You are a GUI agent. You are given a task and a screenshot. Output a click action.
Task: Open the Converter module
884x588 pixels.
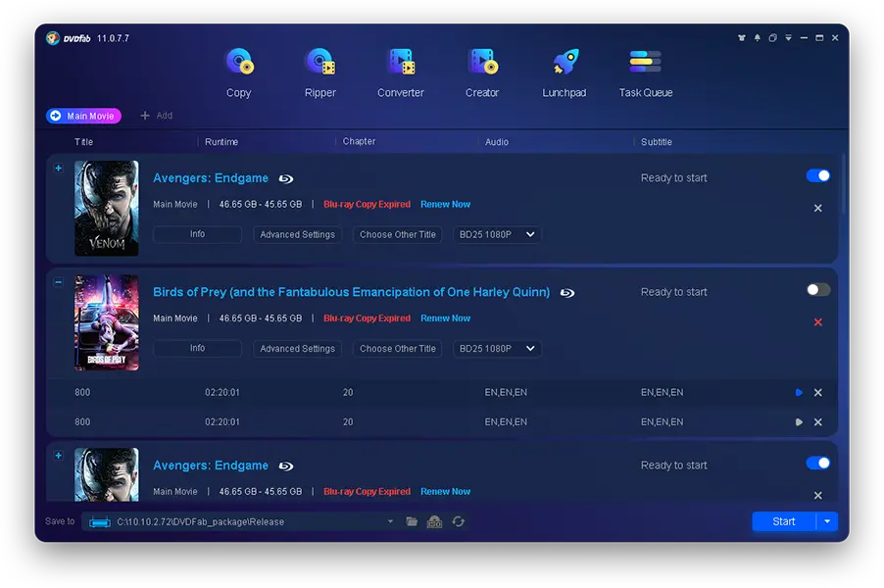pyautogui.click(x=401, y=73)
